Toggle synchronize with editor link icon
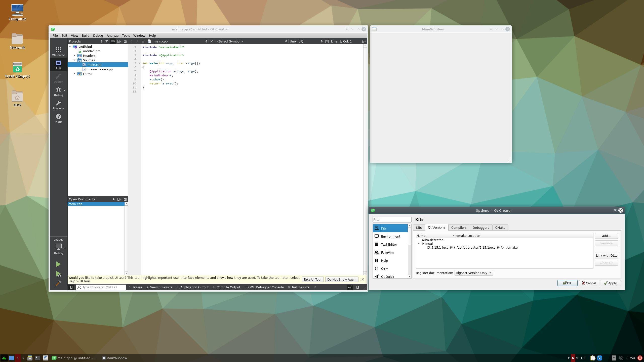The image size is (644, 362). [113, 41]
